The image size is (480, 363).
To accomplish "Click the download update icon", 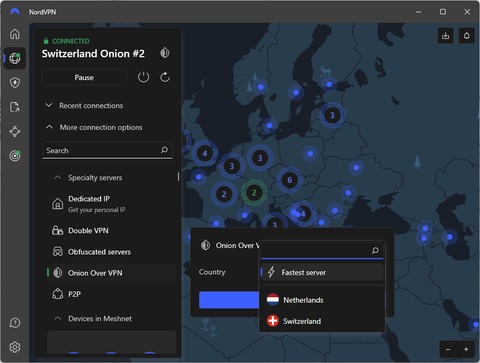I will 445,36.
